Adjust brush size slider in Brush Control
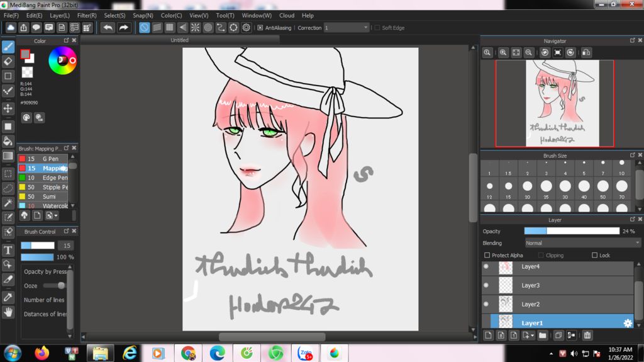The width and height of the screenshot is (644, 362). pyautogui.click(x=37, y=246)
